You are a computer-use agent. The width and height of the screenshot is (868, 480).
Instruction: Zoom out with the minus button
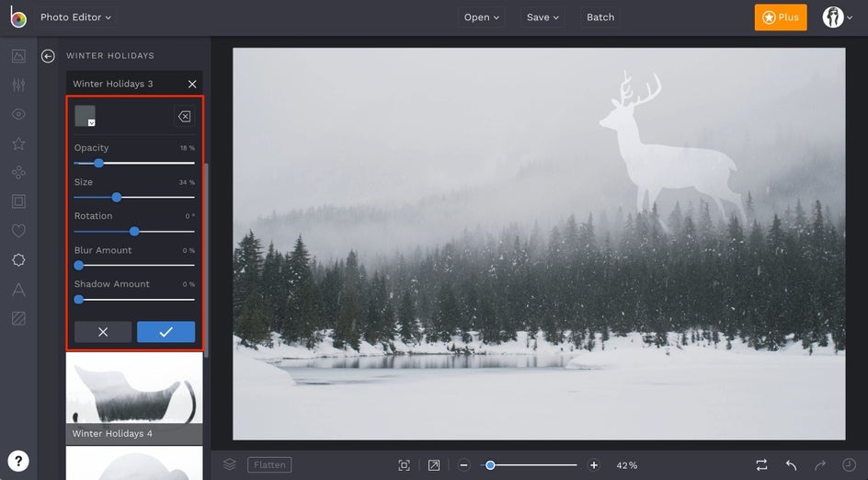click(464, 465)
